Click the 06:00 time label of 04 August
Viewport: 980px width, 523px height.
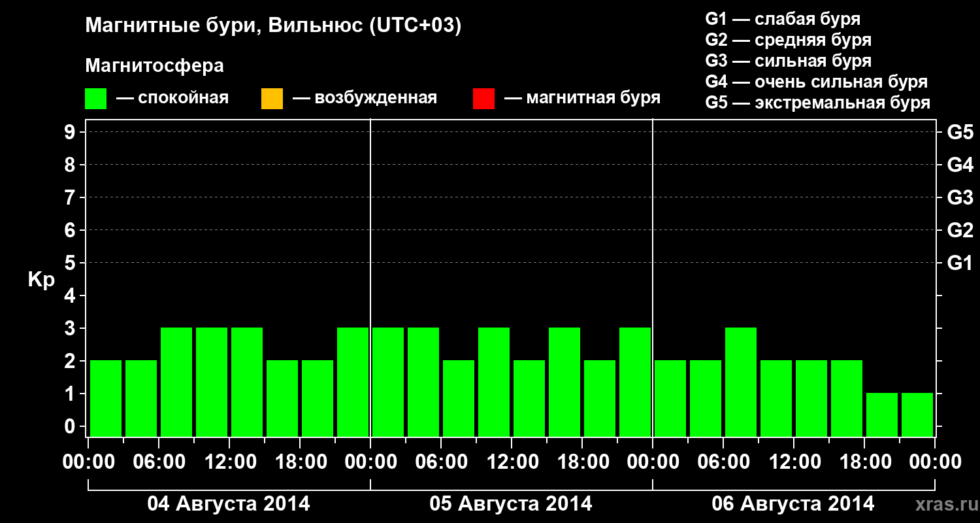point(159,462)
